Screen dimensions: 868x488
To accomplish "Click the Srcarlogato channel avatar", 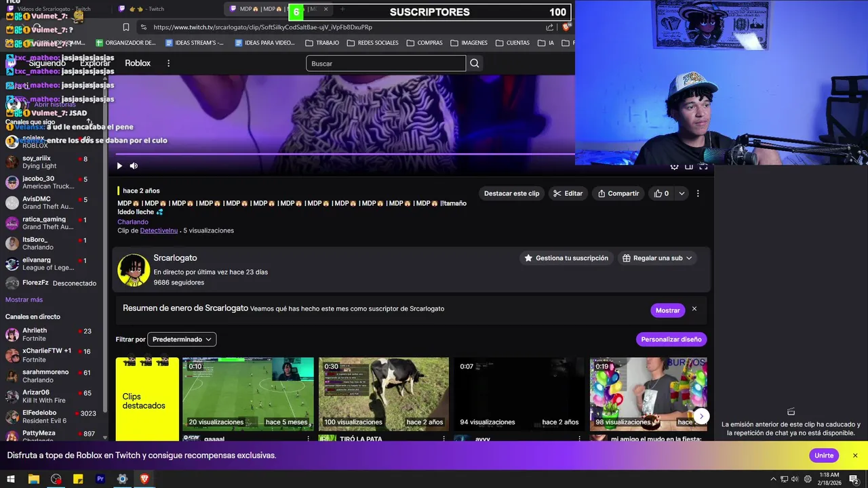I will [x=134, y=270].
